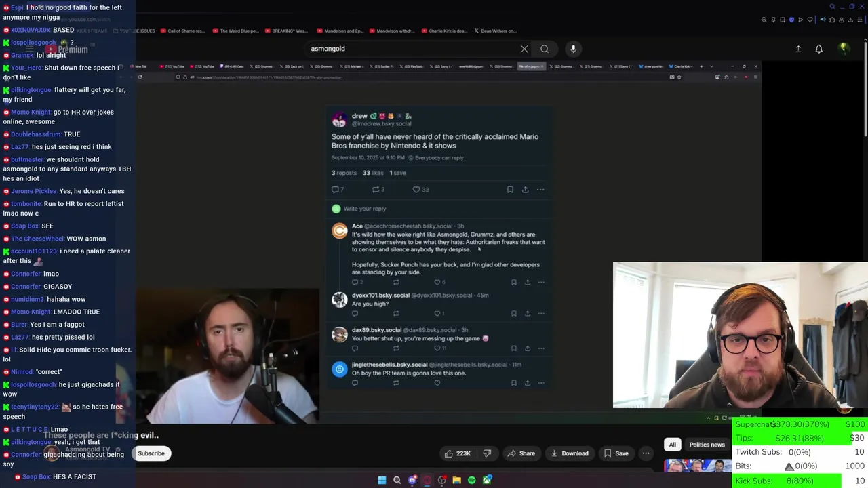Start voice search with the microphone icon
This screenshot has width=868, height=488.
pyautogui.click(x=573, y=49)
